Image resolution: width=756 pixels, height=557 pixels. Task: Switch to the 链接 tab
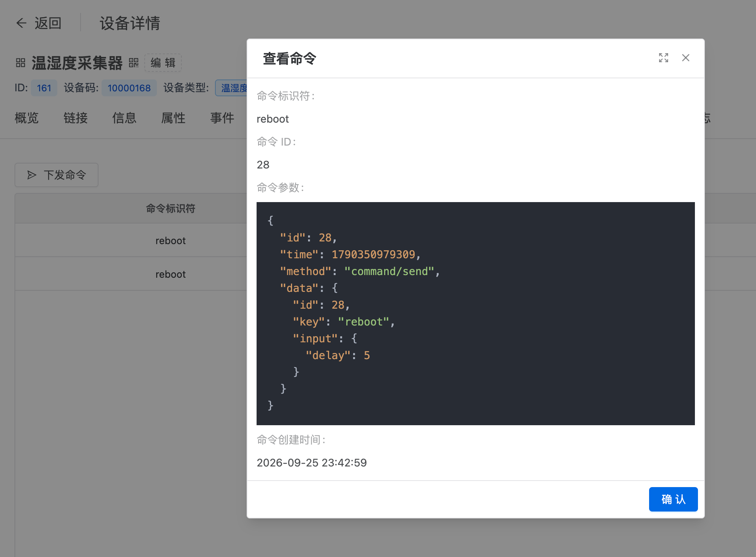pyautogui.click(x=76, y=118)
